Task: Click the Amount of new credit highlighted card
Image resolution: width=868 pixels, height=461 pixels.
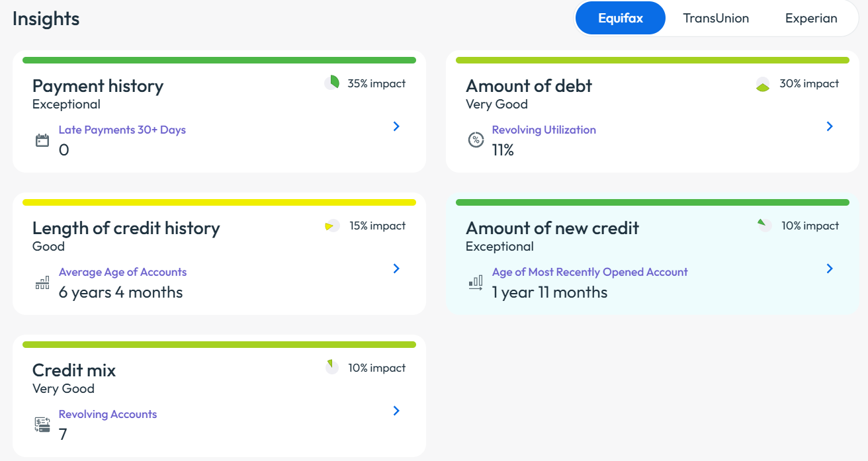Action: pos(652,255)
